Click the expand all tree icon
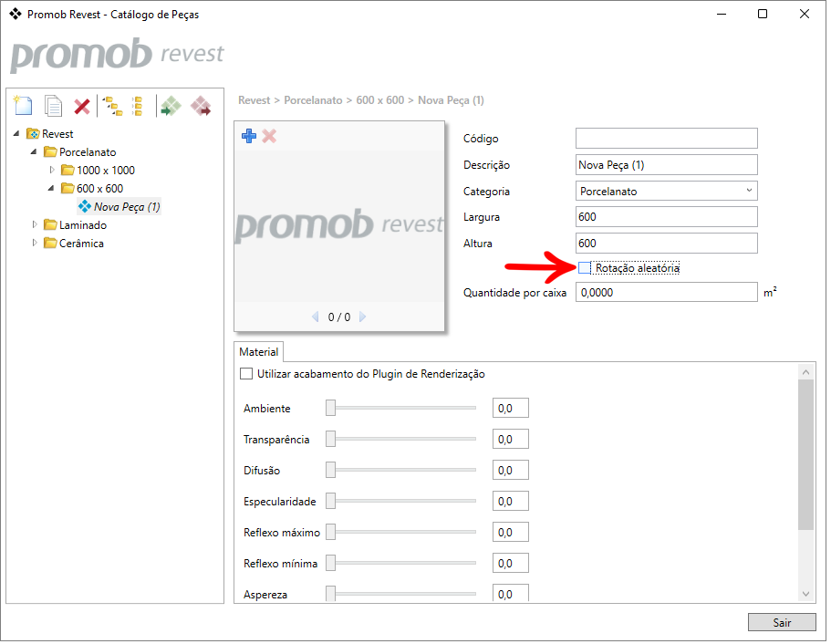This screenshot has height=644, width=831. point(112,106)
